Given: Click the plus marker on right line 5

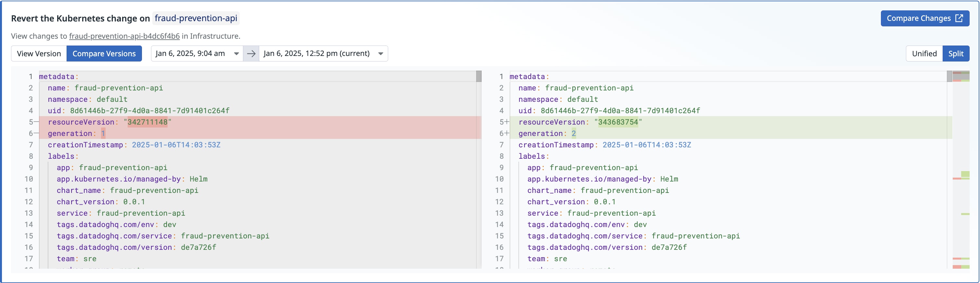Looking at the screenshot, I should pos(507,122).
